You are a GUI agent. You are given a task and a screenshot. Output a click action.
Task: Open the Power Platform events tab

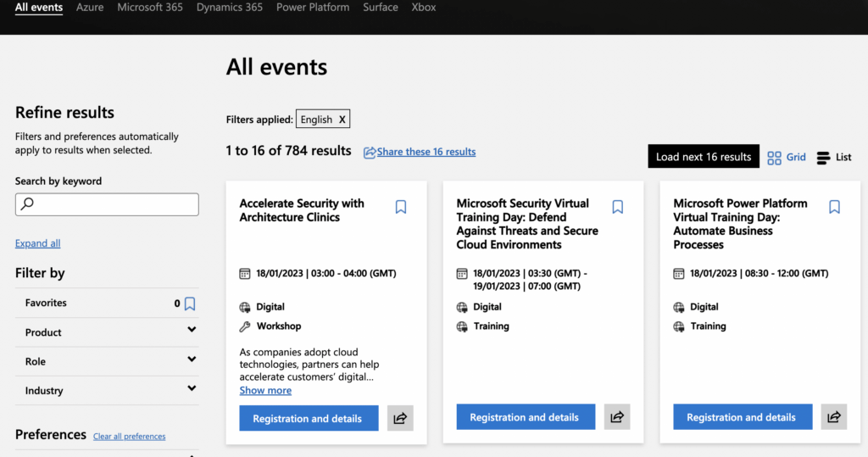click(313, 7)
